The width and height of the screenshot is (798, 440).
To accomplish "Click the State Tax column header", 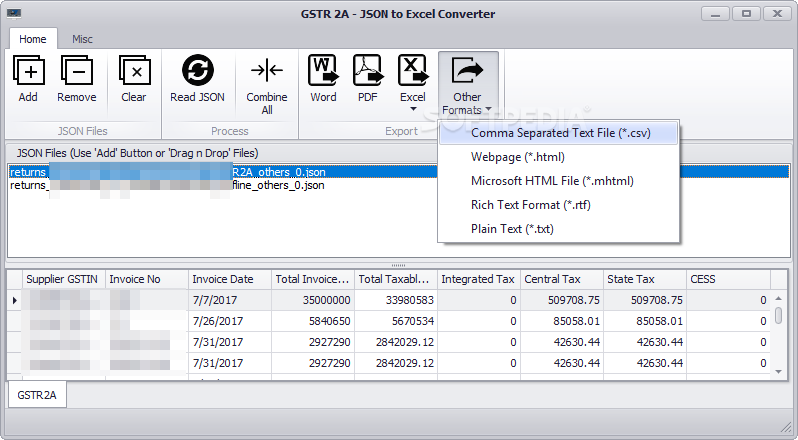I will point(645,279).
